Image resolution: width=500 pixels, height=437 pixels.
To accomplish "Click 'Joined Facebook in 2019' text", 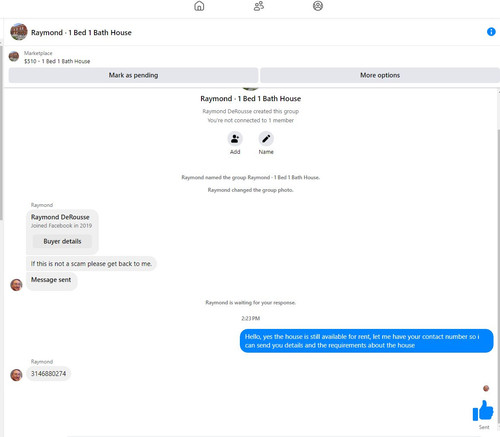I will click(x=61, y=226).
